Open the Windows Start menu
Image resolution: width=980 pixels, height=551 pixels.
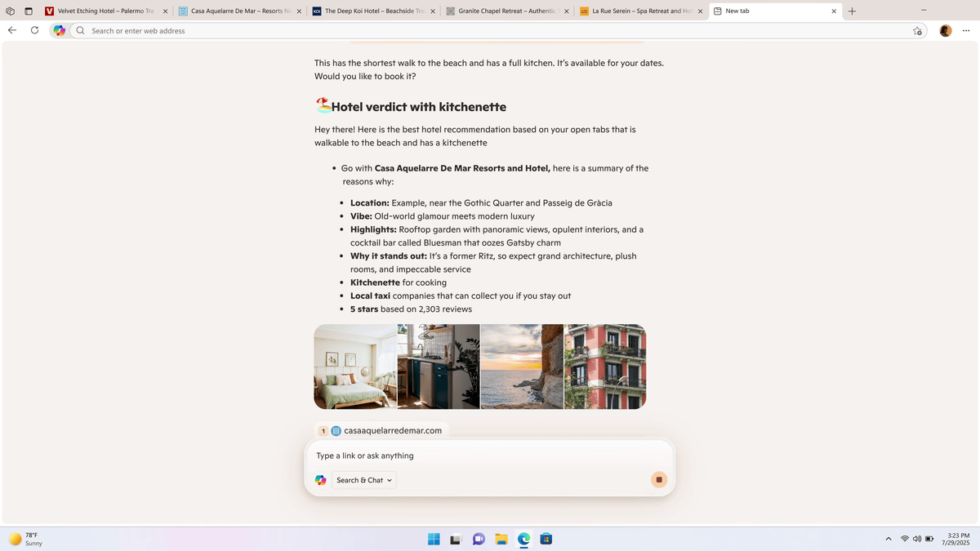434,539
